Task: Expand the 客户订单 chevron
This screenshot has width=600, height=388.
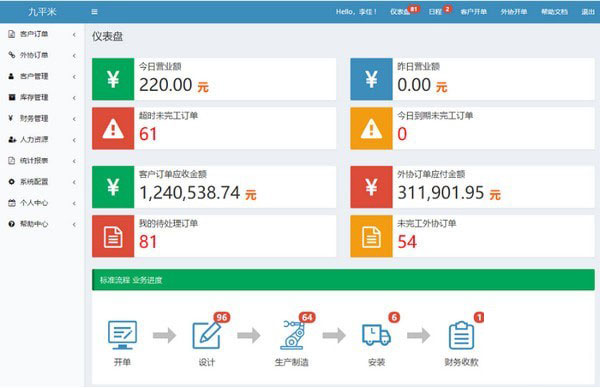Action: click(x=74, y=34)
